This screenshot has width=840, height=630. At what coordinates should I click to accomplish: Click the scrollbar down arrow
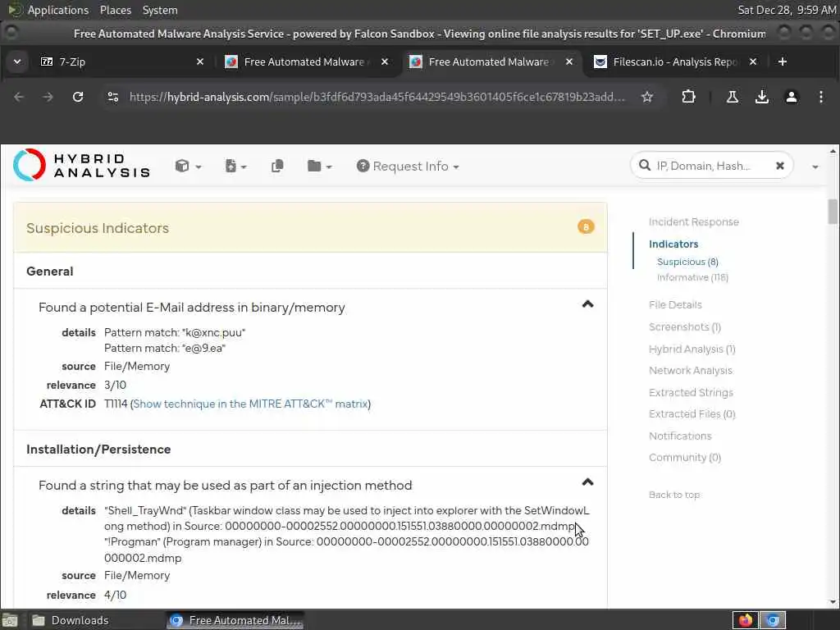[833, 603]
